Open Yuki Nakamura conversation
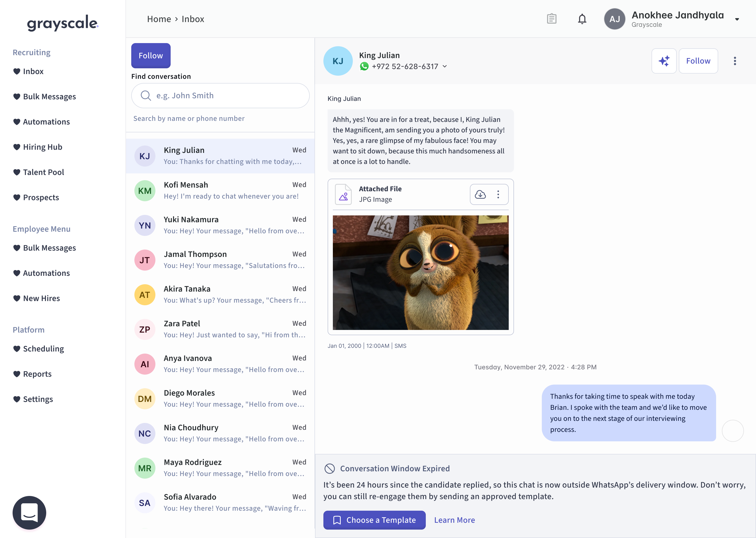 coord(220,226)
